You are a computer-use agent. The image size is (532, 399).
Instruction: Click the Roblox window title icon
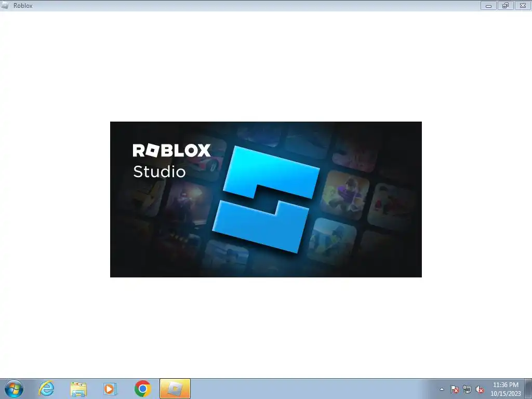(x=5, y=5)
